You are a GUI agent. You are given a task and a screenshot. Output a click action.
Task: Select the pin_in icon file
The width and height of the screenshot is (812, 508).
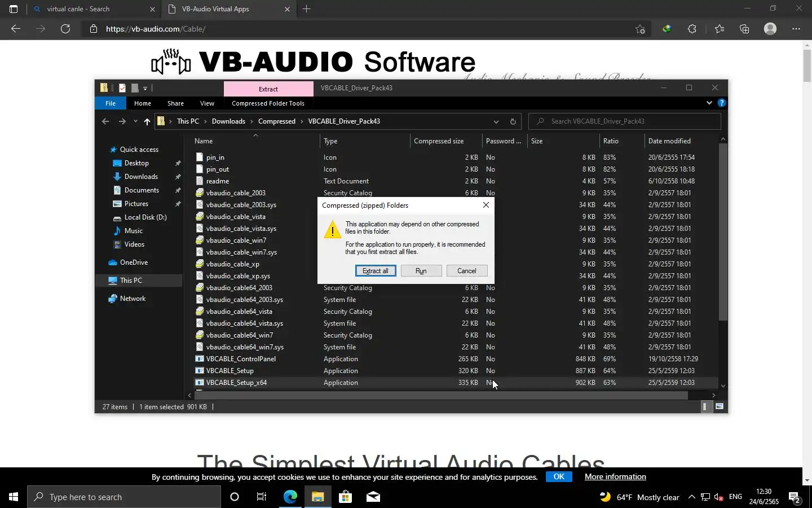pos(215,157)
